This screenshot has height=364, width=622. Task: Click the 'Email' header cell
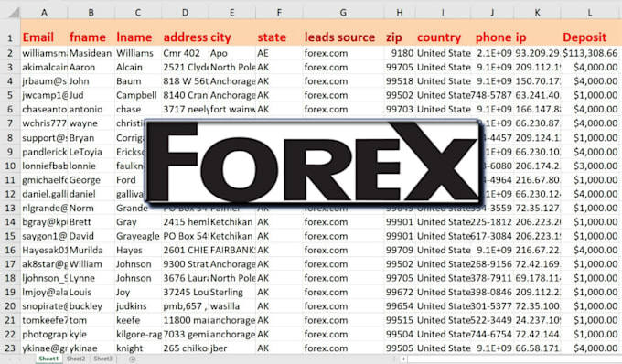click(44, 33)
